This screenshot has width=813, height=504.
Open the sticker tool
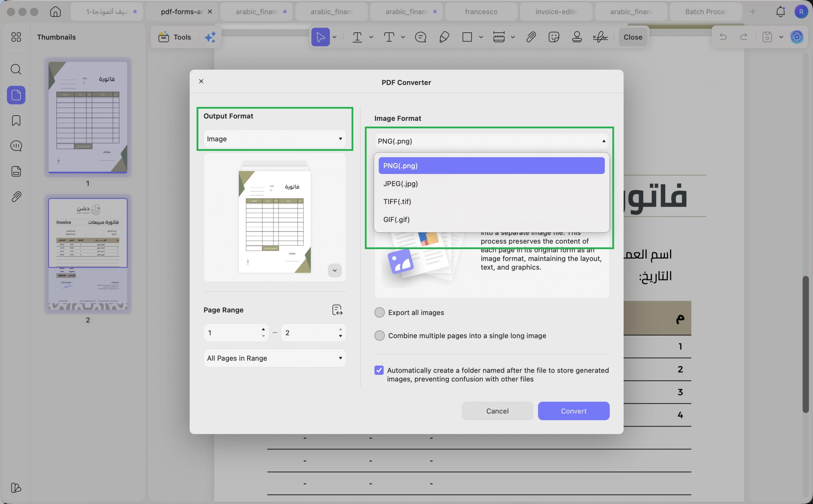point(554,37)
